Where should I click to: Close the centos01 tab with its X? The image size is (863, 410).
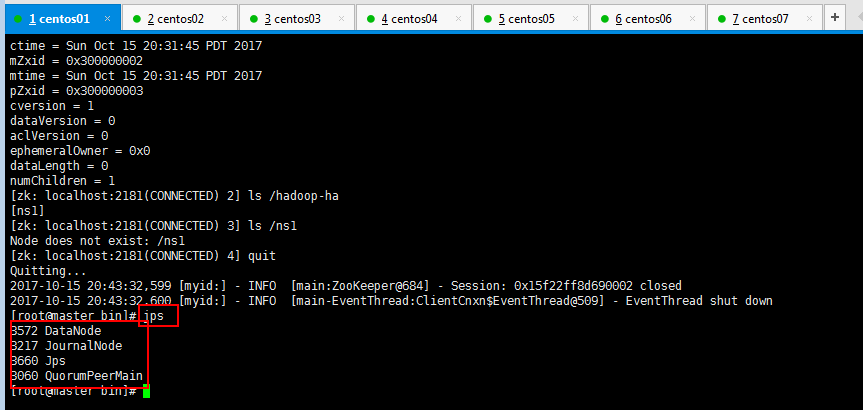106,19
